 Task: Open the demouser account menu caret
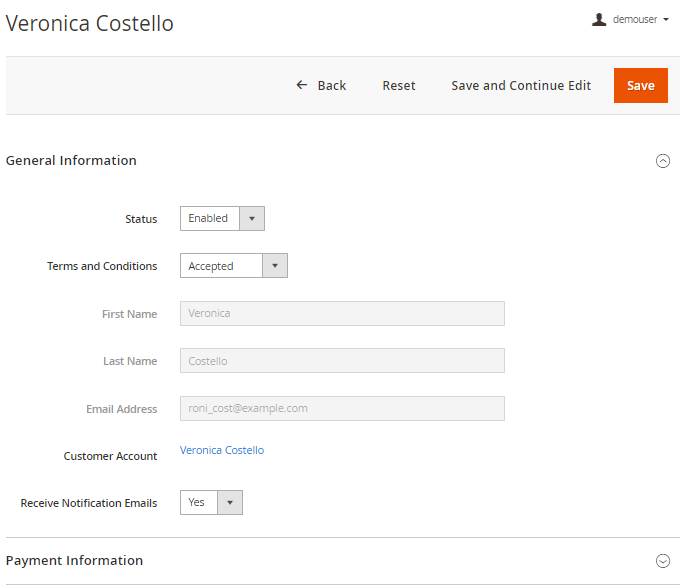(x=666, y=20)
